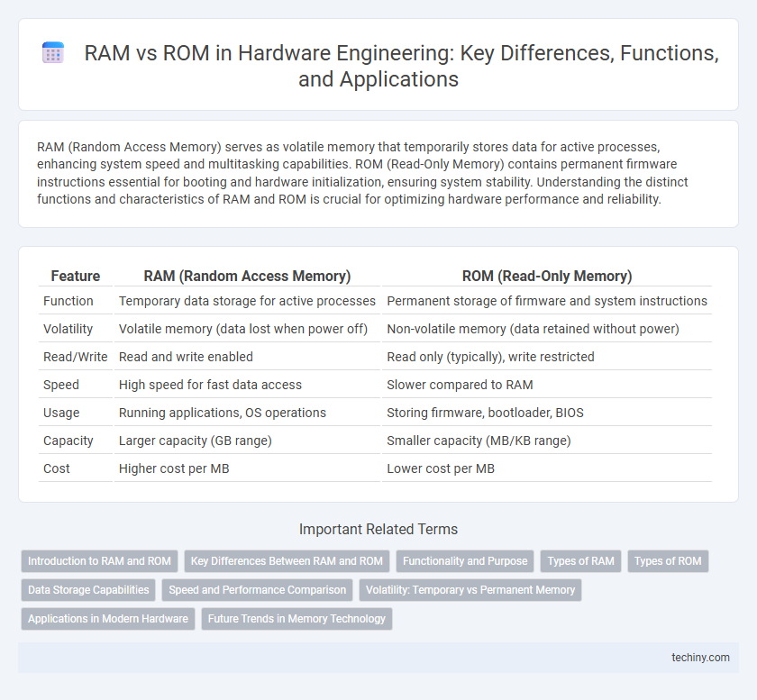Select the Read/Write row label
This screenshot has width=757, height=700.
[76, 357]
